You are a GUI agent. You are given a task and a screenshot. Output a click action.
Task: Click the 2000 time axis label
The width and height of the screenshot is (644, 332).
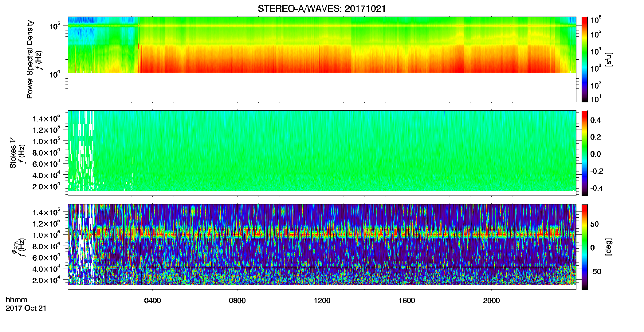tap(491, 301)
